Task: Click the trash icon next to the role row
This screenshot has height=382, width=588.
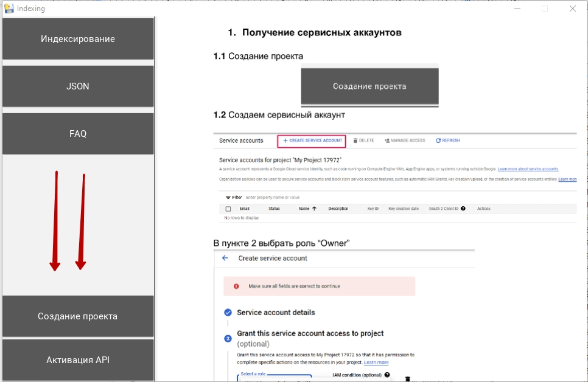Action: click(x=407, y=378)
